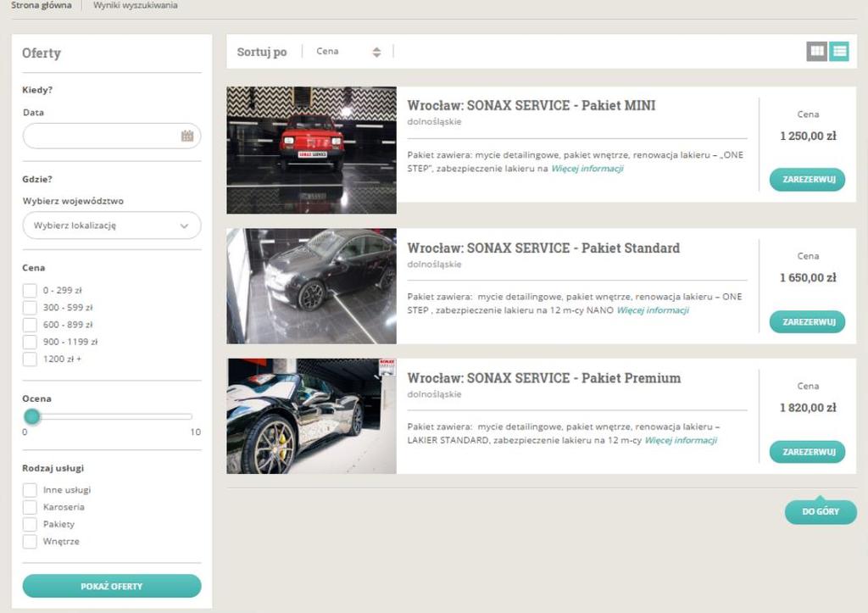Viewport: 868px width, 613px height.
Task: Open the sports car Pakiet Premium thumbnail
Action: tap(311, 416)
